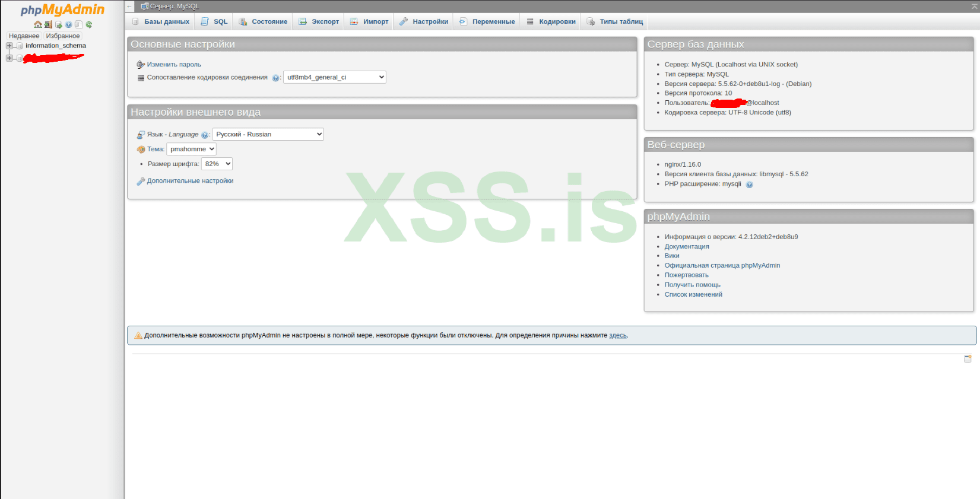Open the console icon at bottom right
The height and width of the screenshot is (499, 980).
coord(968,358)
